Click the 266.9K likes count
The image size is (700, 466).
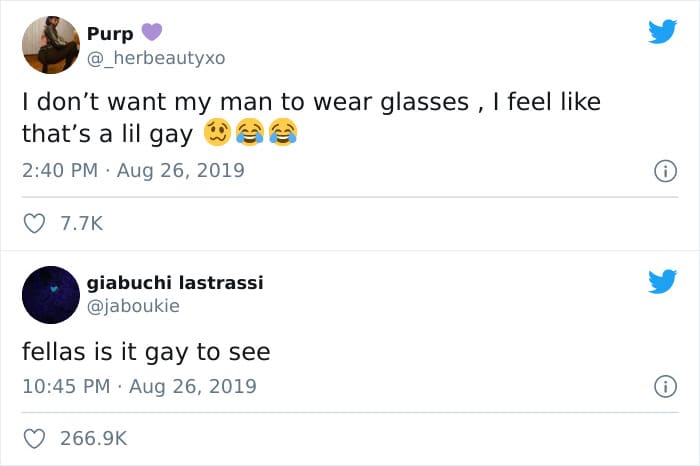93,438
